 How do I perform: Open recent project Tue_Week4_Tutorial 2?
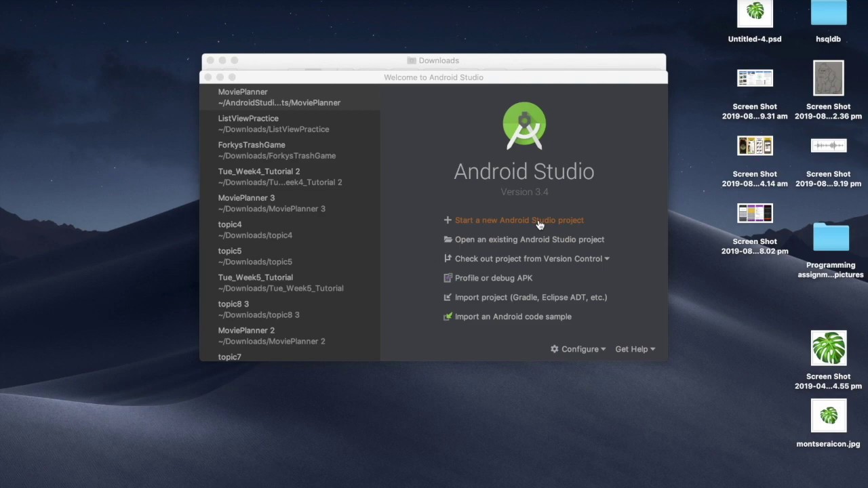(x=290, y=176)
